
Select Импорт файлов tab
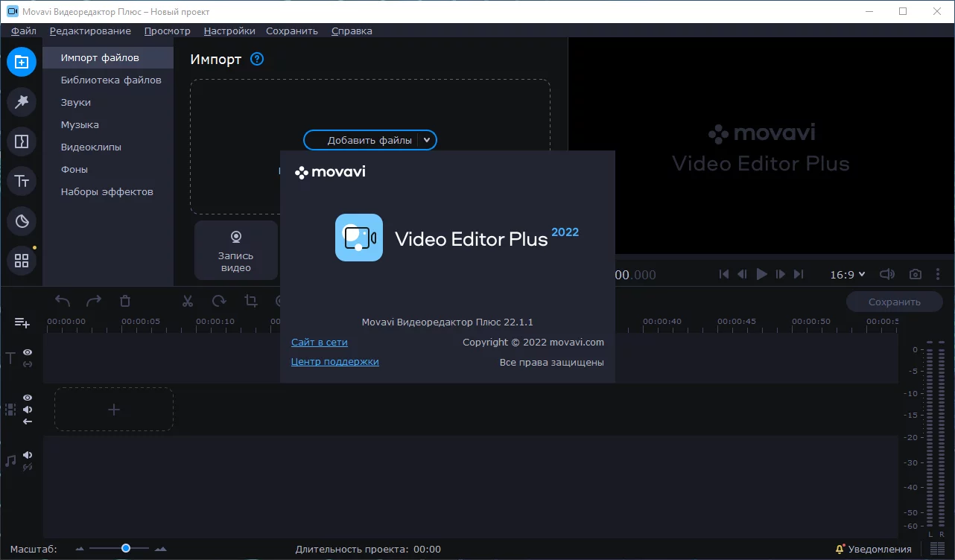pos(108,57)
